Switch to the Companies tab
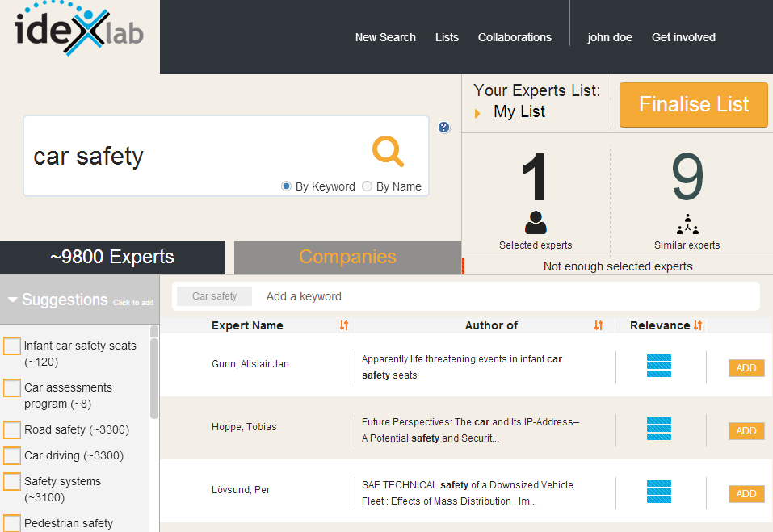 pyautogui.click(x=347, y=258)
